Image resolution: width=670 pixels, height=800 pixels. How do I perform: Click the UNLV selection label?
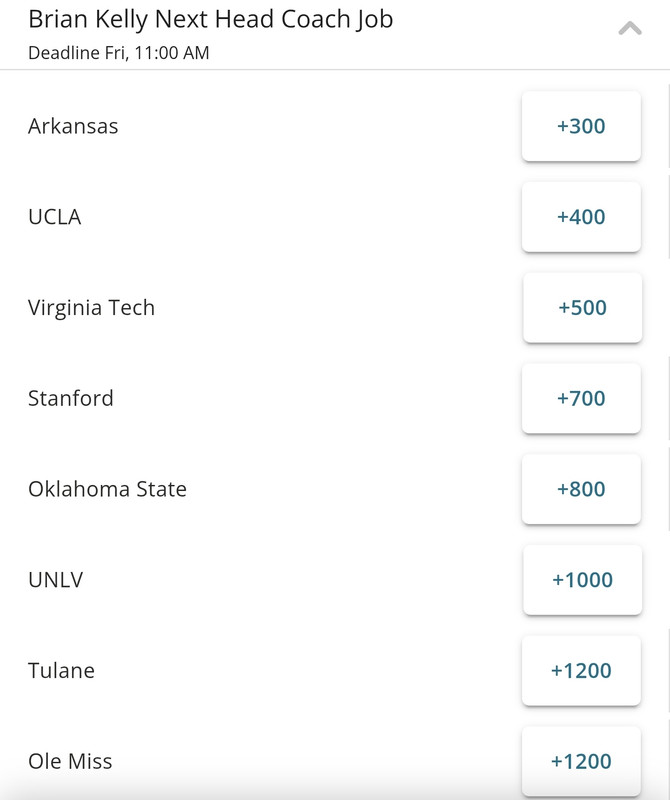tap(55, 580)
